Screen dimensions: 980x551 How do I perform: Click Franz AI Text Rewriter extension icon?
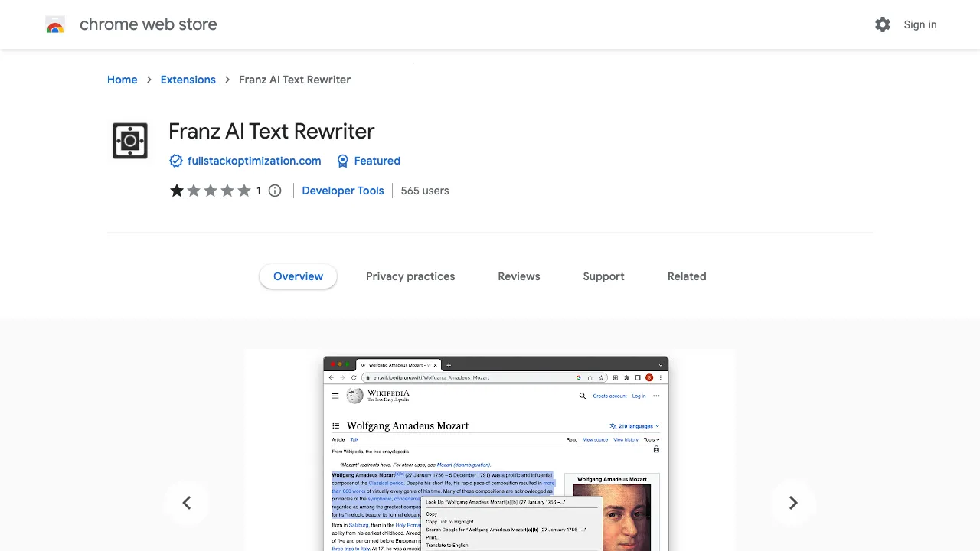pyautogui.click(x=130, y=141)
